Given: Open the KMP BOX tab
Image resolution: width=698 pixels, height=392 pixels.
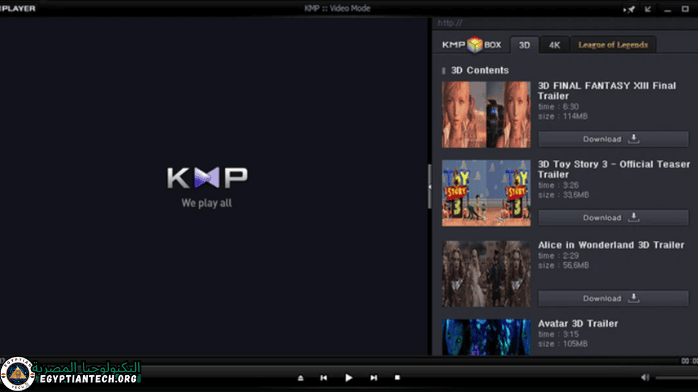Looking at the screenshot, I should (x=471, y=44).
